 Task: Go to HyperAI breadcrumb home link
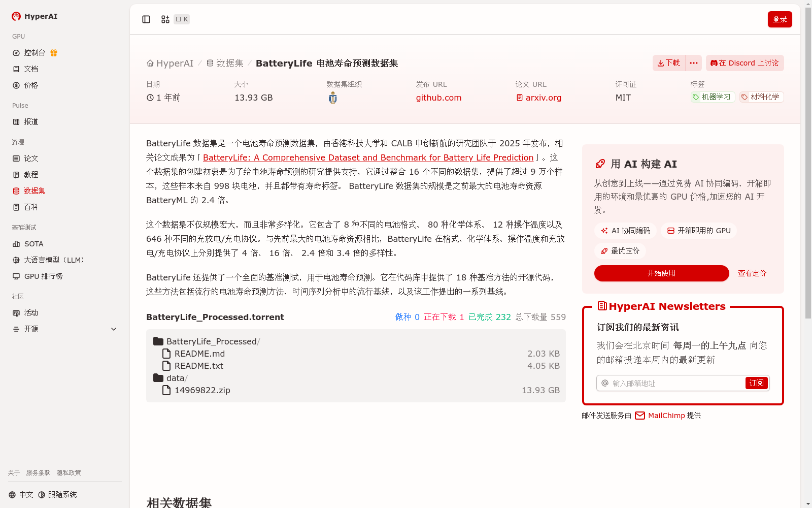point(170,63)
